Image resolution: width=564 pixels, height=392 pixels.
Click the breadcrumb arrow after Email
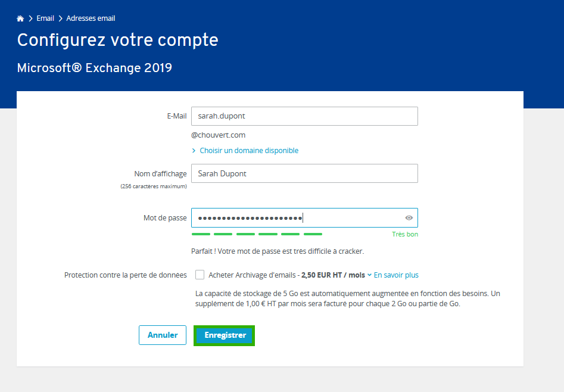(x=60, y=18)
